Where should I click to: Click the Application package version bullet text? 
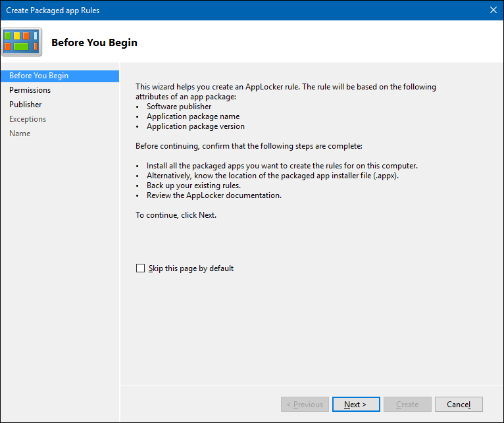(x=195, y=126)
